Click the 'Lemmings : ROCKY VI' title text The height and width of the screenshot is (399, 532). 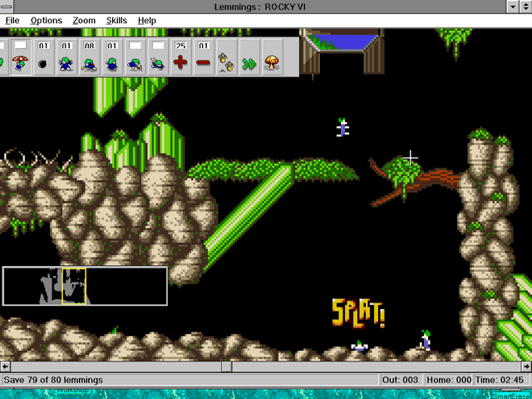click(x=260, y=7)
